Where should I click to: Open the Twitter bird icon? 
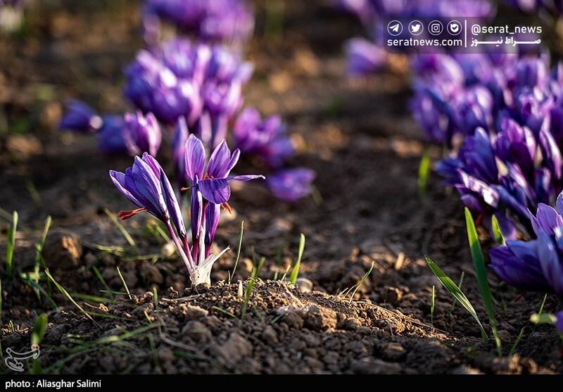click(x=415, y=28)
